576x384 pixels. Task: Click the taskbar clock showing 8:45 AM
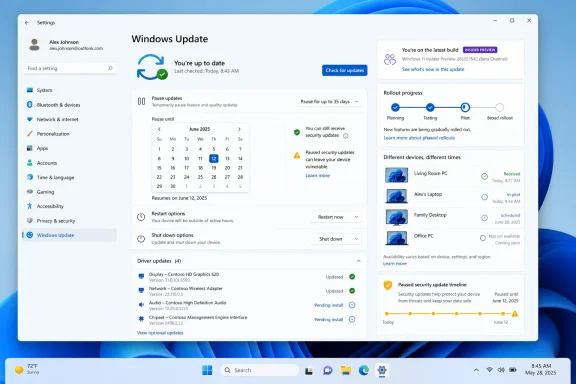click(540, 369)
